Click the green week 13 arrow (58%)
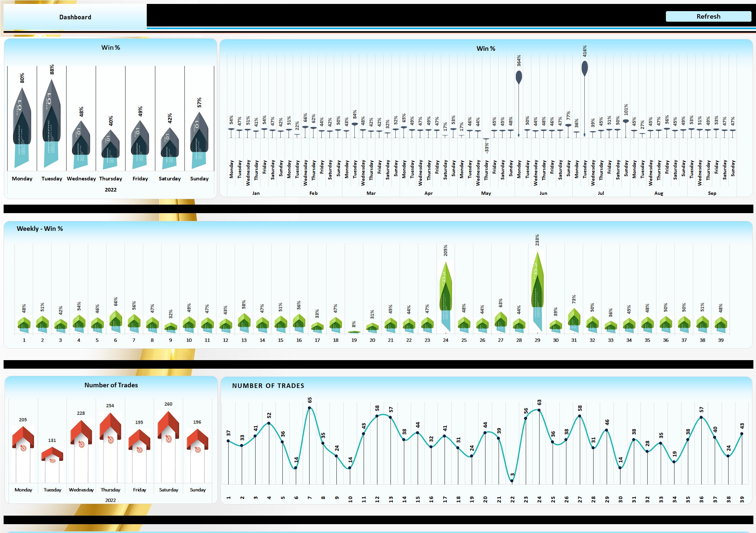Viewport: 756px width, 533px height. (x=244, y=323)
